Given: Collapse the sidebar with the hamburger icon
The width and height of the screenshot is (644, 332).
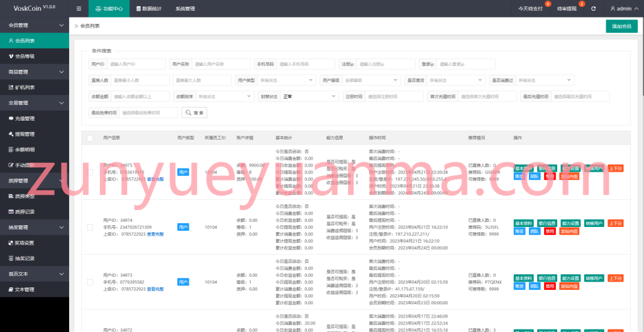Looking at the screenshot, I should click(79, 8).
